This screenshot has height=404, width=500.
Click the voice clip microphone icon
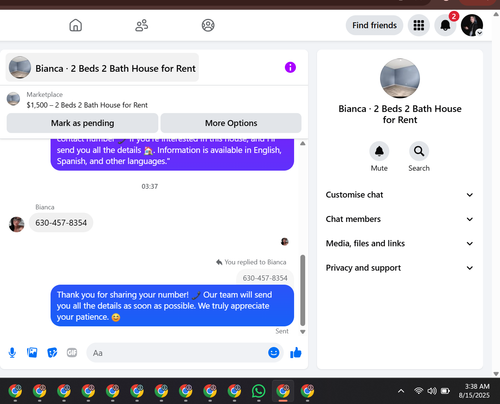(x=12, y=353)
